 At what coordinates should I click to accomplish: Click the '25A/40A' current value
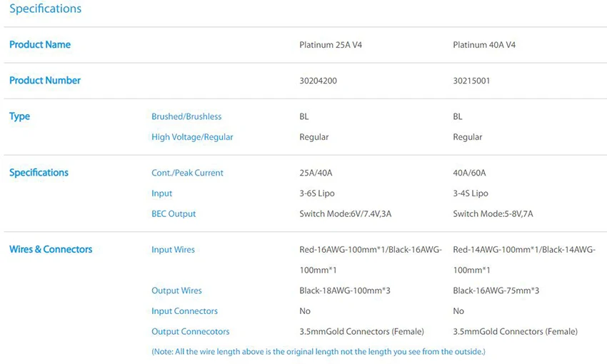(x=316, y=173)
